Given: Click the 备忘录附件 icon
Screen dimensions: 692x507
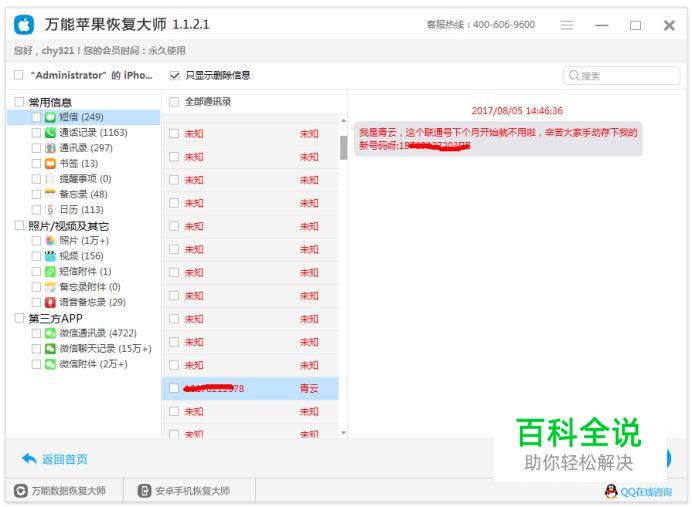Looking at the screenshot, I should (50, 287).
